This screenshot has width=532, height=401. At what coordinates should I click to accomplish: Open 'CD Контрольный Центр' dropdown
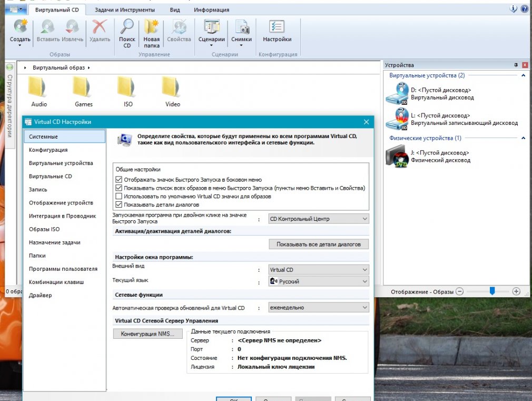[x=318, y=219]
